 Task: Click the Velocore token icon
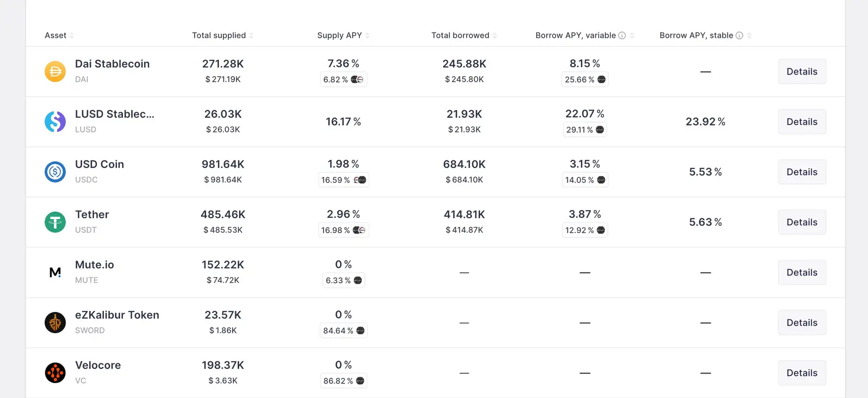coord(55,373)
